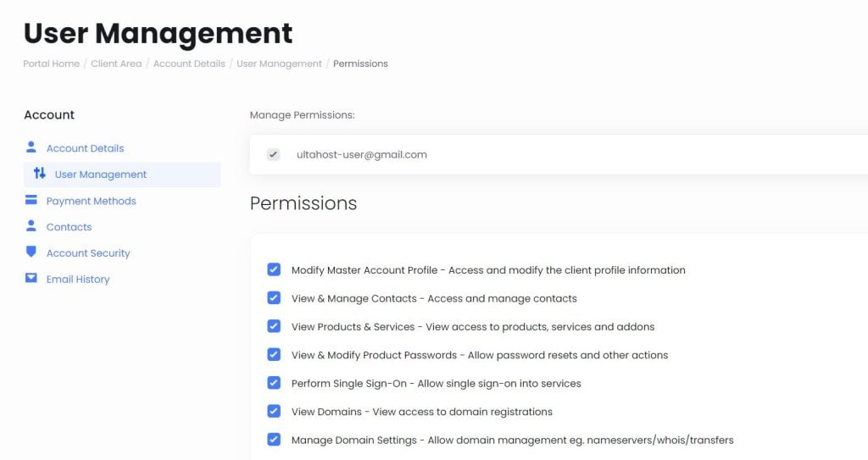
Task: Open Contacts from the sidebar
Action: tap(70, 227)
